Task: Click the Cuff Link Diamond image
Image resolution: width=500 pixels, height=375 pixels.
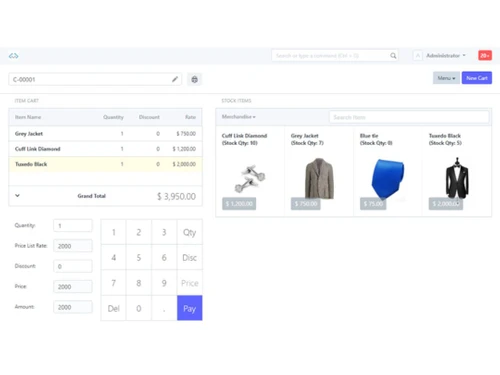Action: pyautogui.click(x=250, y=178)
